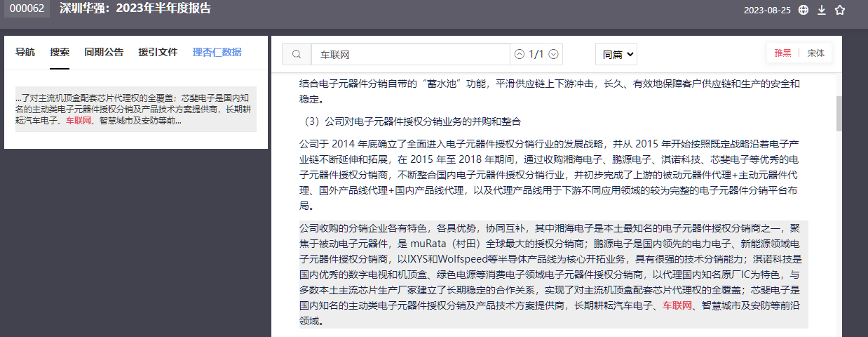Click the 车联网 search input field
The height and width of the screenshot is (337, 868).
(x=411, y=54)
